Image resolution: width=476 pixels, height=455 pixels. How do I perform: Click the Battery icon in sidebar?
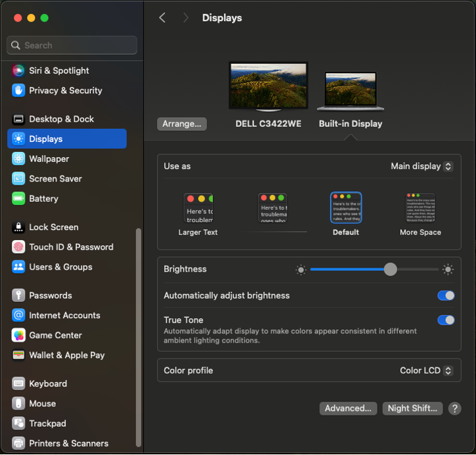click(18, 198)
